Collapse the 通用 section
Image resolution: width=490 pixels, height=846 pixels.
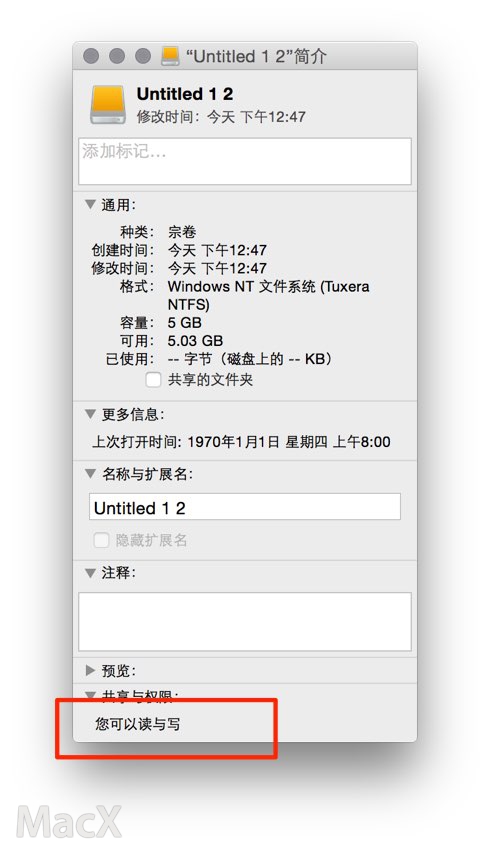pyautogui.click(x=90, y=204)
